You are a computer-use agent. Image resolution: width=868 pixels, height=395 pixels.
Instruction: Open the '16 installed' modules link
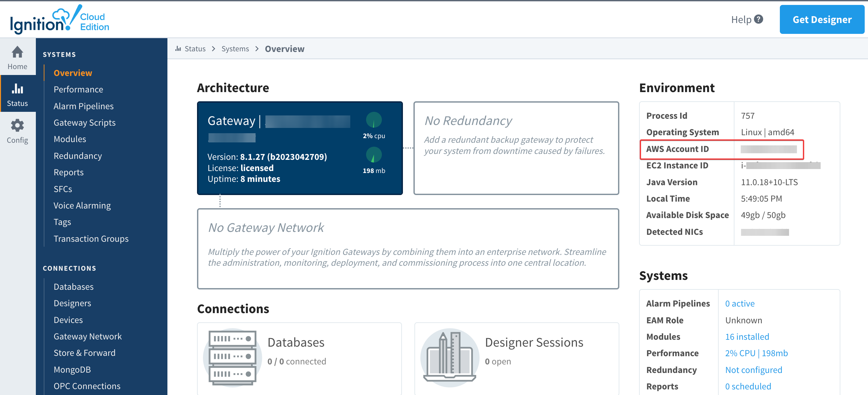(747, 336)
